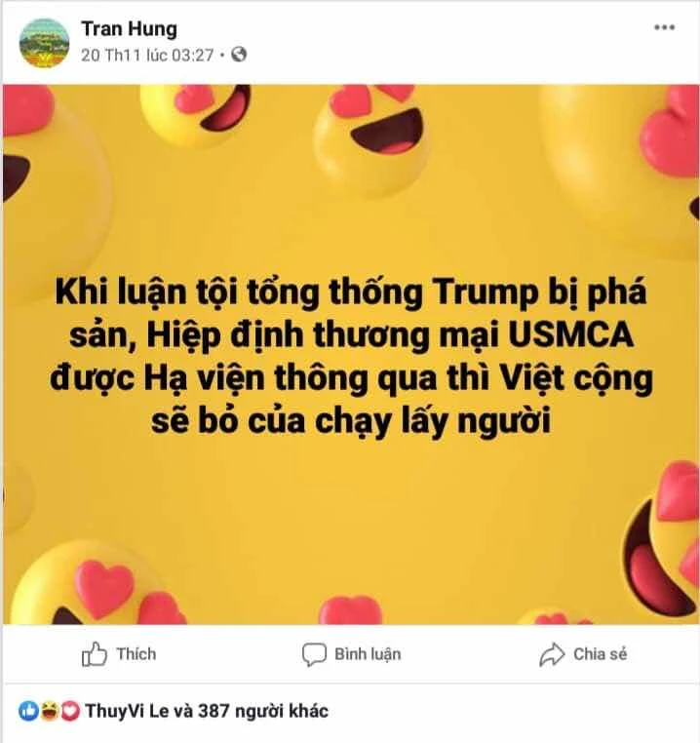Viewport: 700px width, 743px height.
Task: Open the Tran Hung profile name link
Action: click(x=130, y=29)
